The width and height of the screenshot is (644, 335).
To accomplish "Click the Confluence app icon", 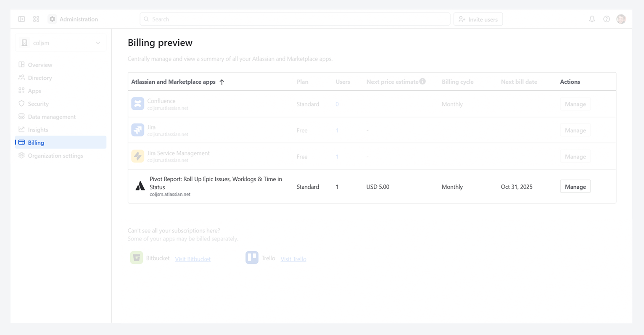I will click(137, 104).
